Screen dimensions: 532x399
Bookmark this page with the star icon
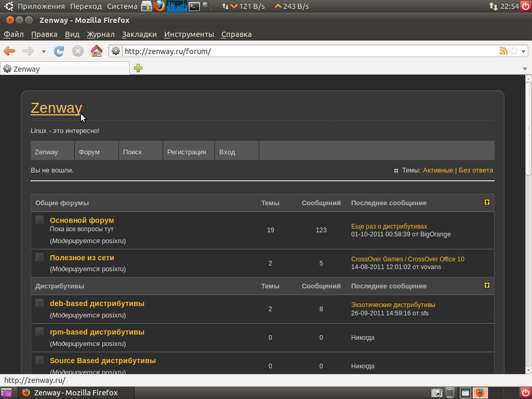pos(514,51)
